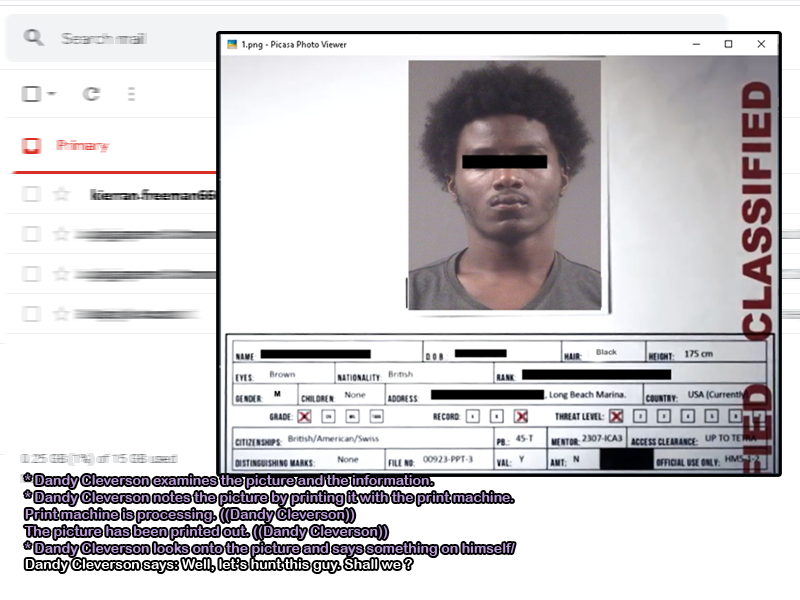Star the fourth email in the list
Screen dimensions: 800x600
tap(61, 313)
